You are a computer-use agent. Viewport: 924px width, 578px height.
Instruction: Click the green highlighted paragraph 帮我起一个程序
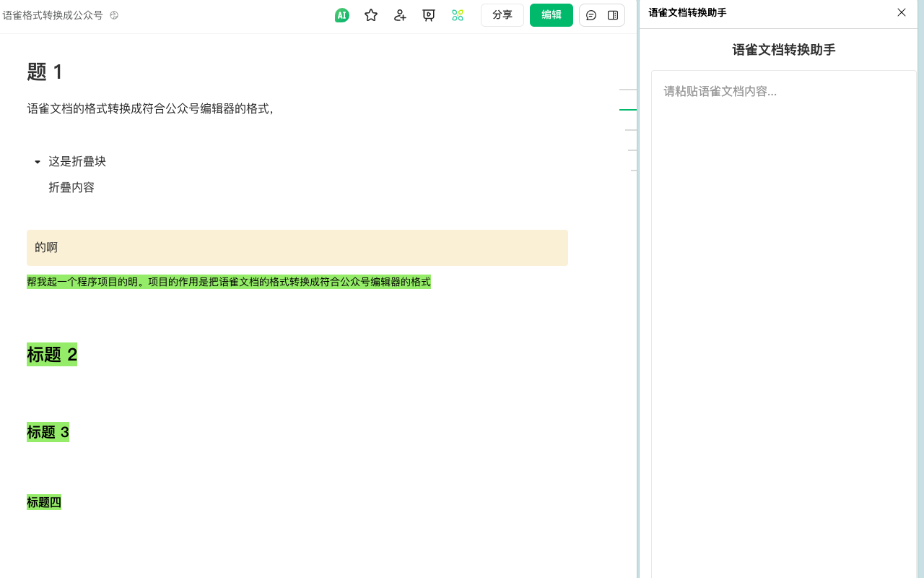point(229,282)
